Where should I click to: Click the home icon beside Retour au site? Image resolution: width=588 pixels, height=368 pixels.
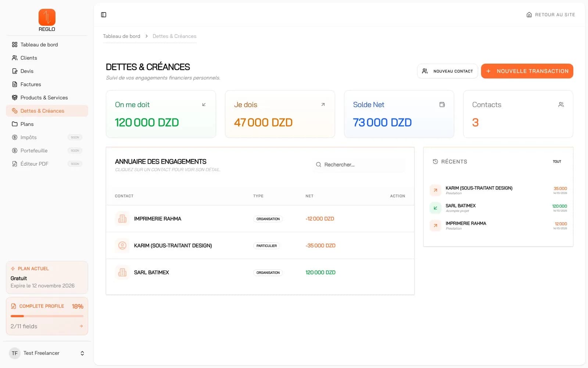(529, 15)
